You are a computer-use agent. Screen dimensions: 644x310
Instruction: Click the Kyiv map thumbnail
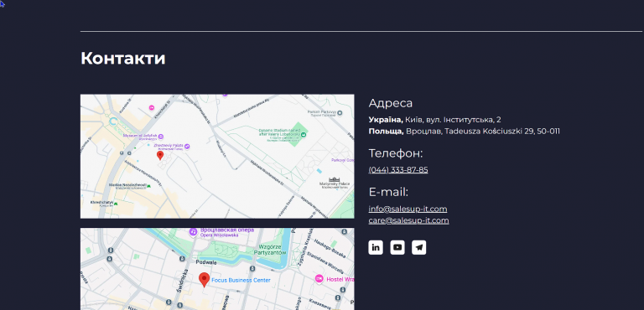click(217, 157)
